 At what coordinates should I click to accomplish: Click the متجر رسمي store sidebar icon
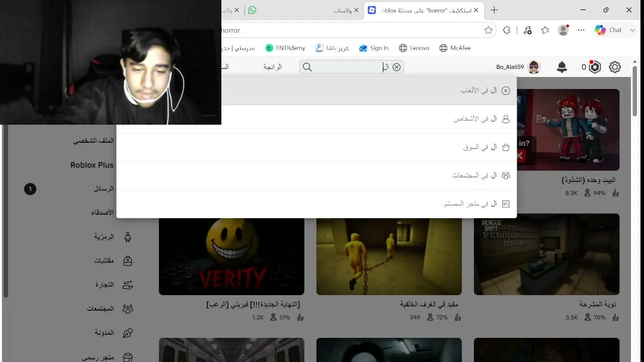(x=128, y=357)
